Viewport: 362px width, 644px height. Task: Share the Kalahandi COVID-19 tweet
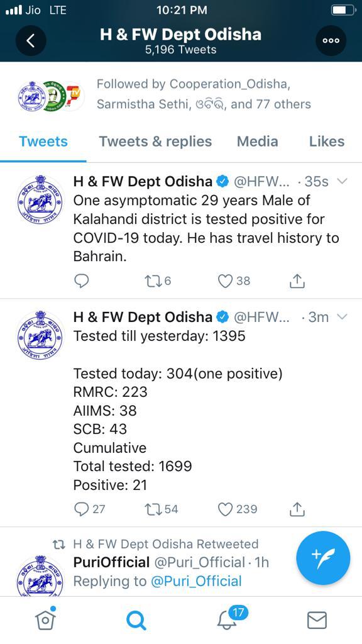(x=297, y=281)
